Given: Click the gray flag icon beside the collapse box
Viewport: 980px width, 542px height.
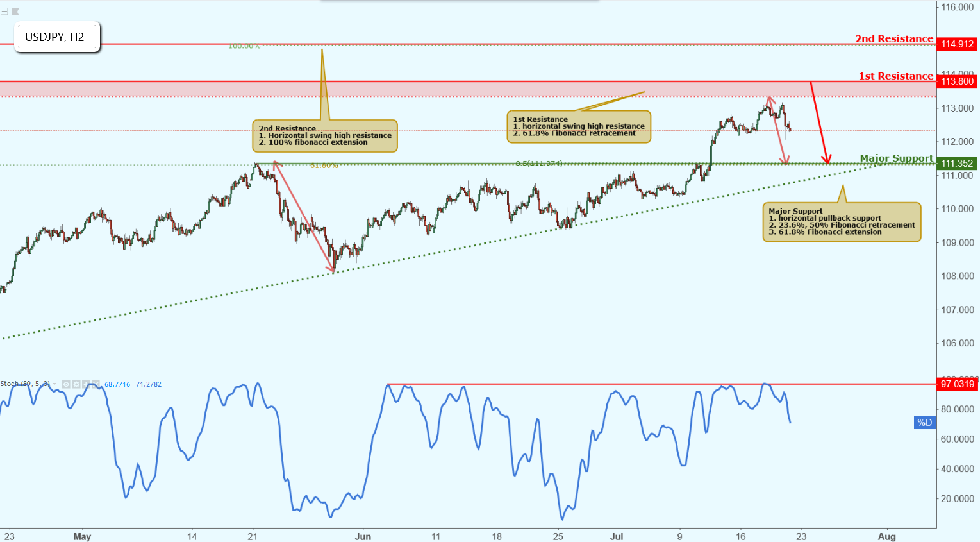Looking at the screenshot, I should 15,12.
